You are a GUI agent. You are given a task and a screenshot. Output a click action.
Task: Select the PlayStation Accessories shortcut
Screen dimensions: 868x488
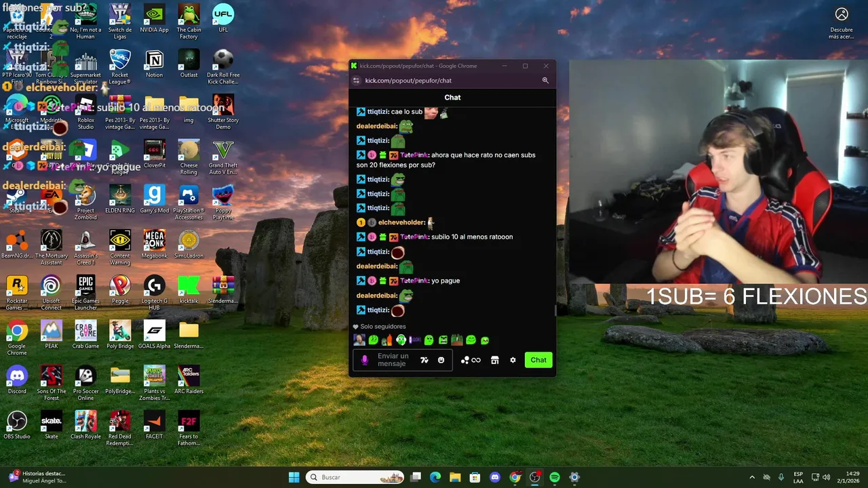tap(189, 203)
